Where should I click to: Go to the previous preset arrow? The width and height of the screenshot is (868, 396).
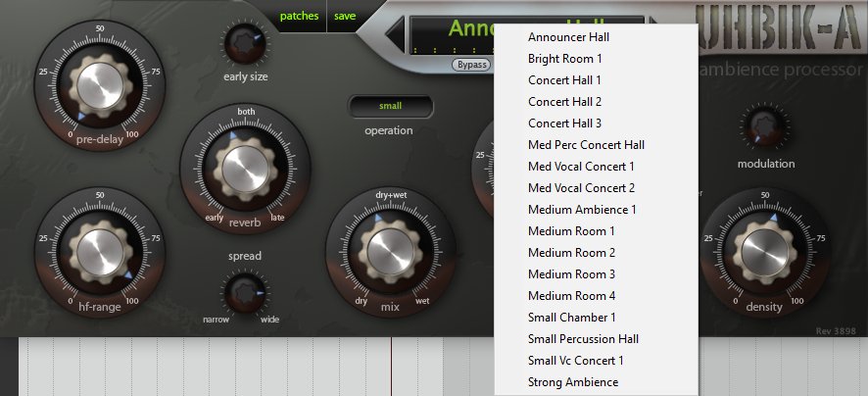pos(395,35)
